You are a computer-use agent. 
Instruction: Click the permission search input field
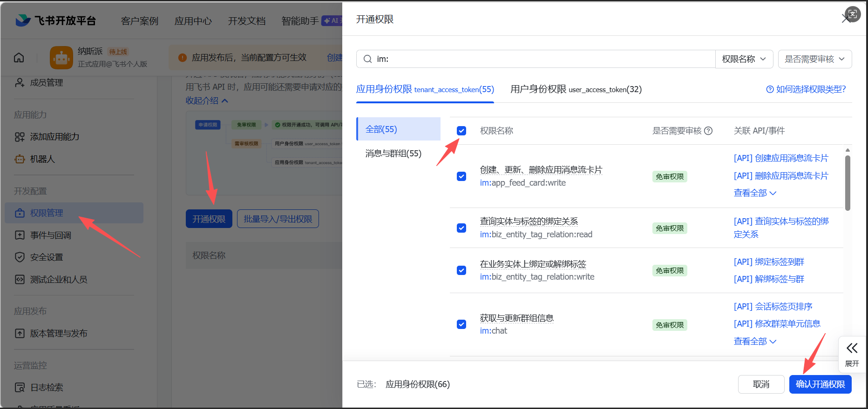[x=540, y=59]
